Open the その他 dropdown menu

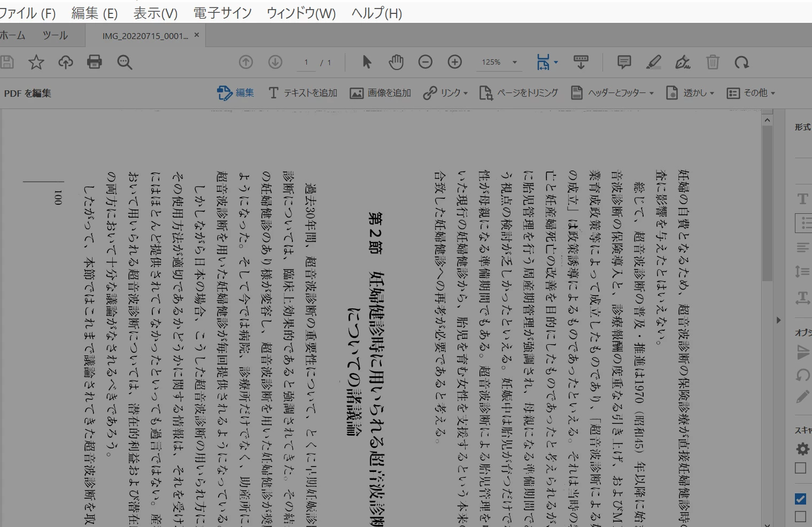751,93
